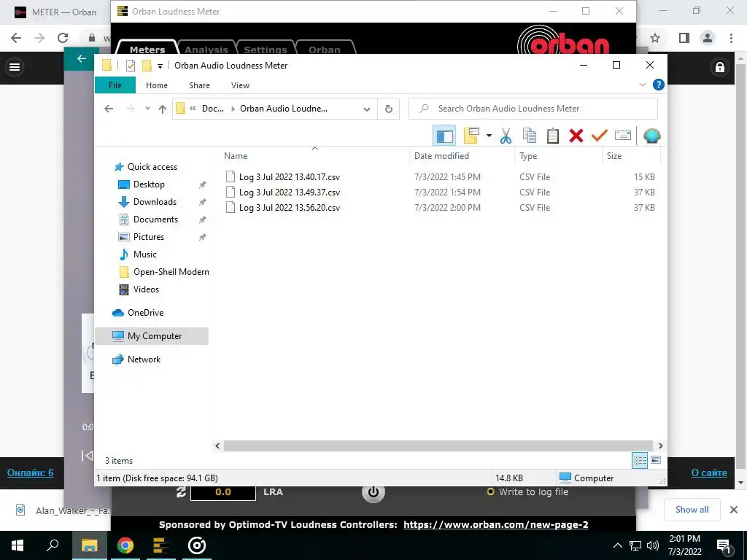Refresh the Orban Audio Loudness Meter folder

[389, 109]
